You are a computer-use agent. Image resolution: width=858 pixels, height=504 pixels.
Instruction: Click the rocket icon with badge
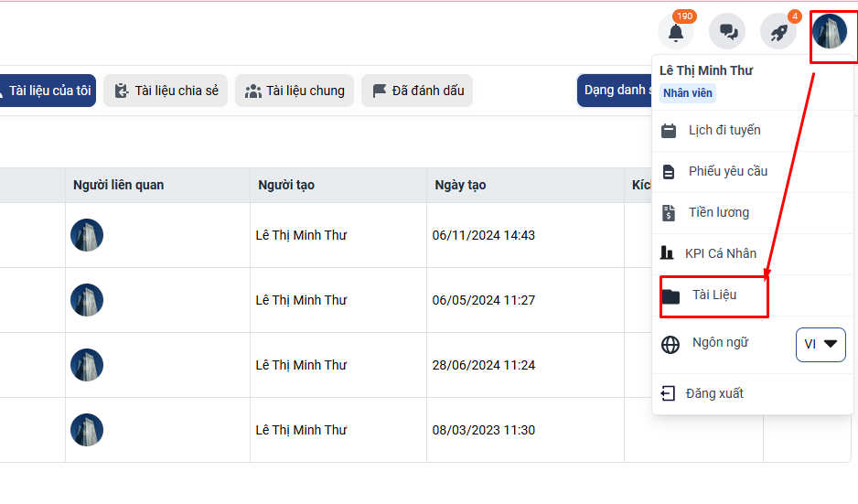(778, 32)
